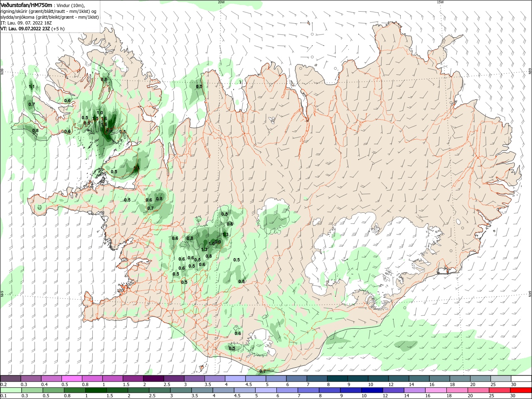Image resolution: width=532 pixels, height=399 pixels.
Task: Click the white 30 swatch in snow legend
Action: (x=521, y=379)
